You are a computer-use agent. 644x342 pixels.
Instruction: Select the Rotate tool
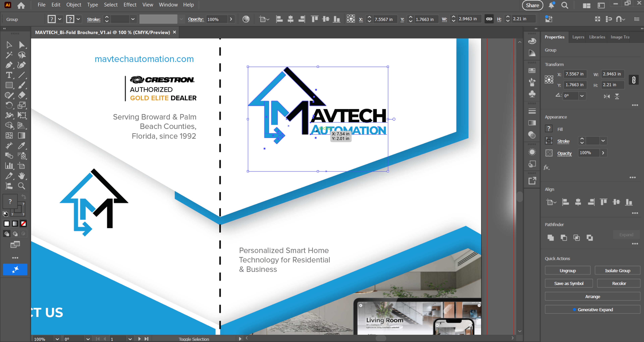(x=9, y=105)
